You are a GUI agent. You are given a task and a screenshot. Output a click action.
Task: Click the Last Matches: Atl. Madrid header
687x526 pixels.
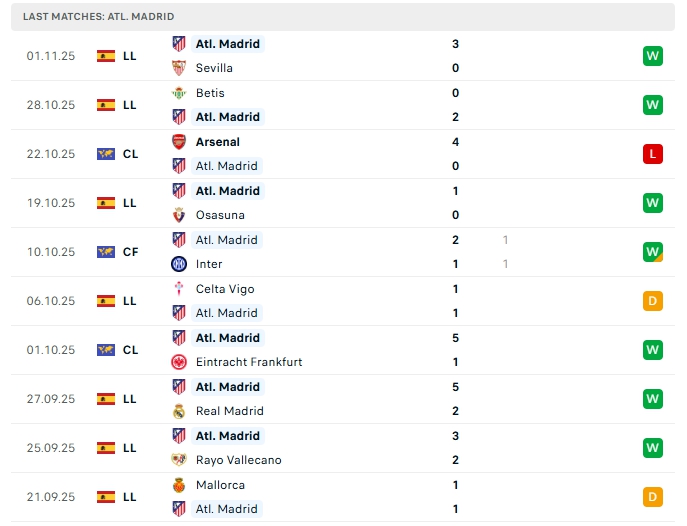[98, 17]
